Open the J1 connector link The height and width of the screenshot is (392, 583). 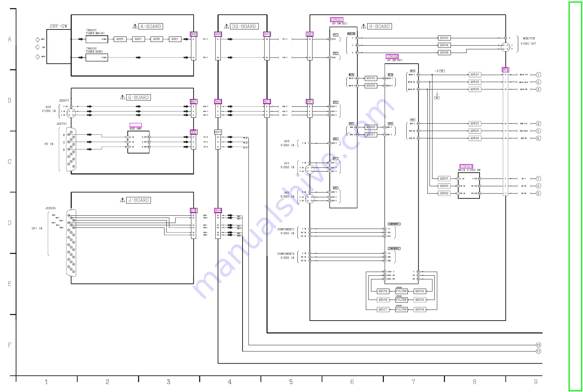194,211
